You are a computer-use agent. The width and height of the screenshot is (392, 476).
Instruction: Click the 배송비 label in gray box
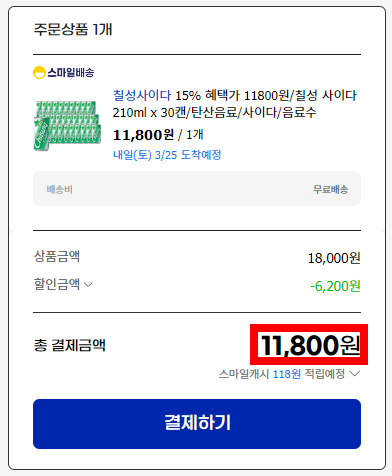pos(60,189)
